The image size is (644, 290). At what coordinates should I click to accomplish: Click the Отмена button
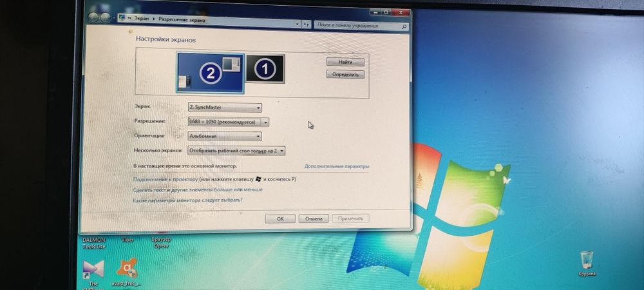pyautogui.click(x=314, y=219)
